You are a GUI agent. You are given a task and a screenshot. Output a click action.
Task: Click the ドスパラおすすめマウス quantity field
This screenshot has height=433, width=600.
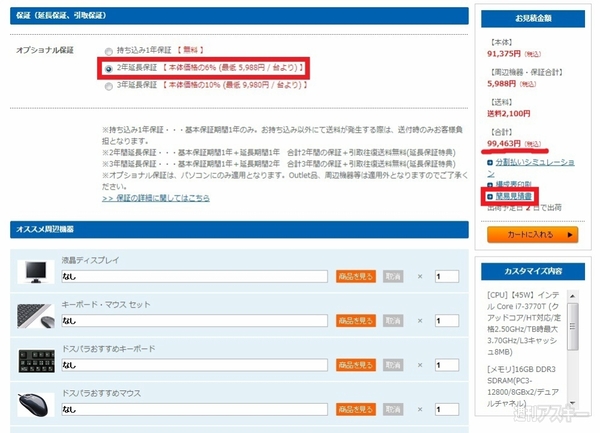click(447, 409)
